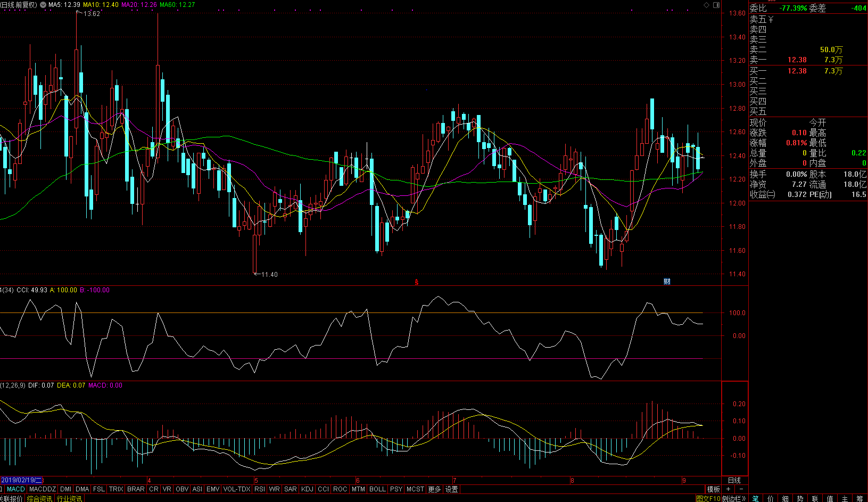
Task: Select the 值 value sidebar tab
Action: (x=830, y=499)
